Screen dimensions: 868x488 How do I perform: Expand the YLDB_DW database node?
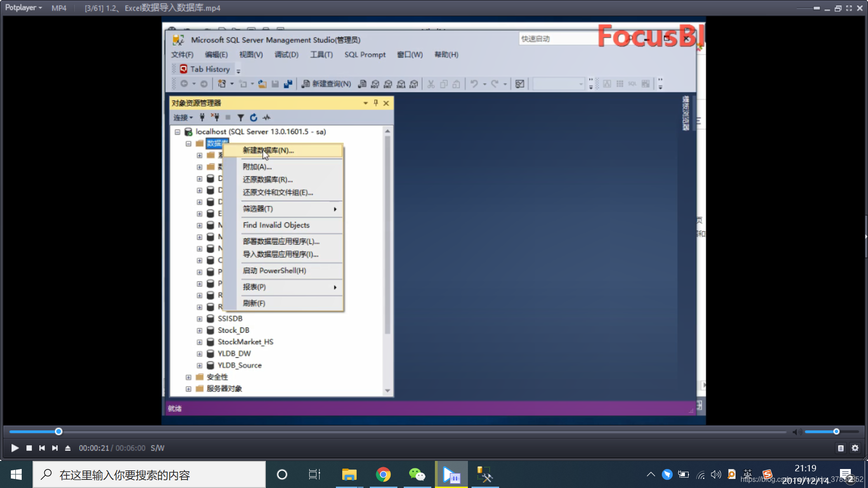(199, 353)
